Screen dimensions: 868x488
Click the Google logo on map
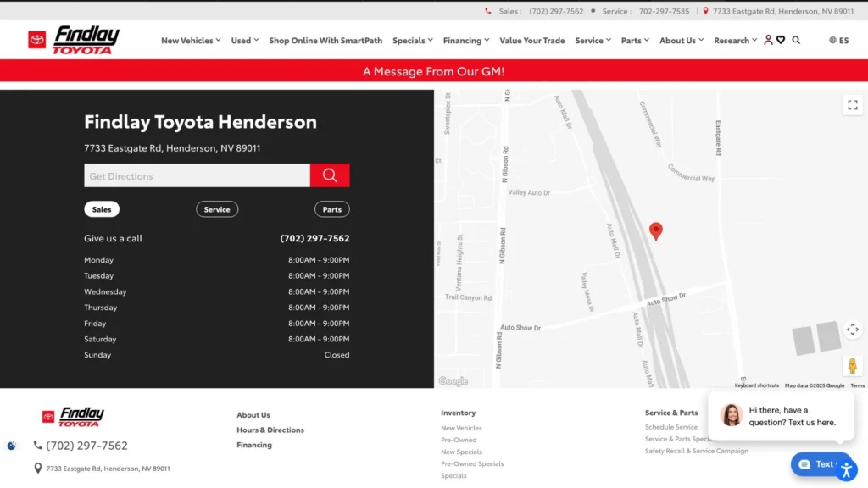[x=453, y=381]
